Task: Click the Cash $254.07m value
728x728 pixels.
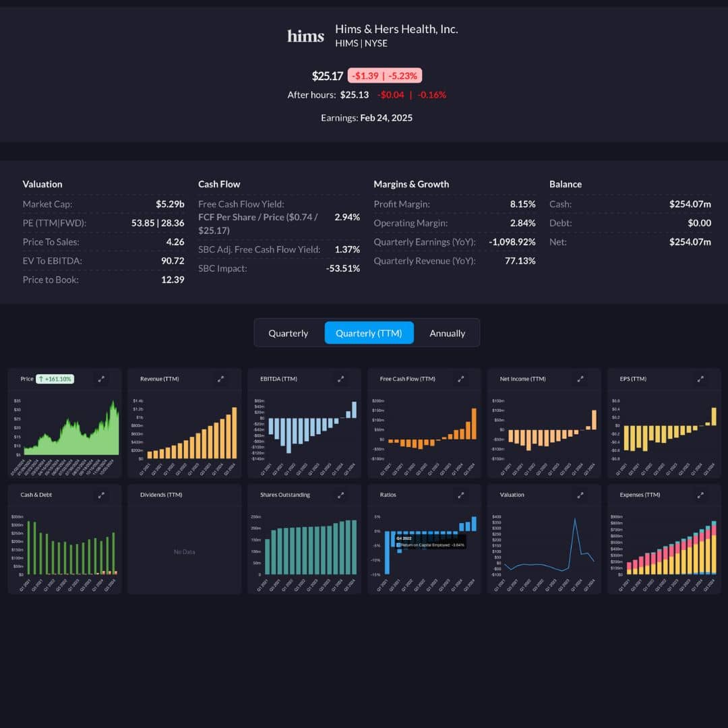Action: (x=690, y=204)
